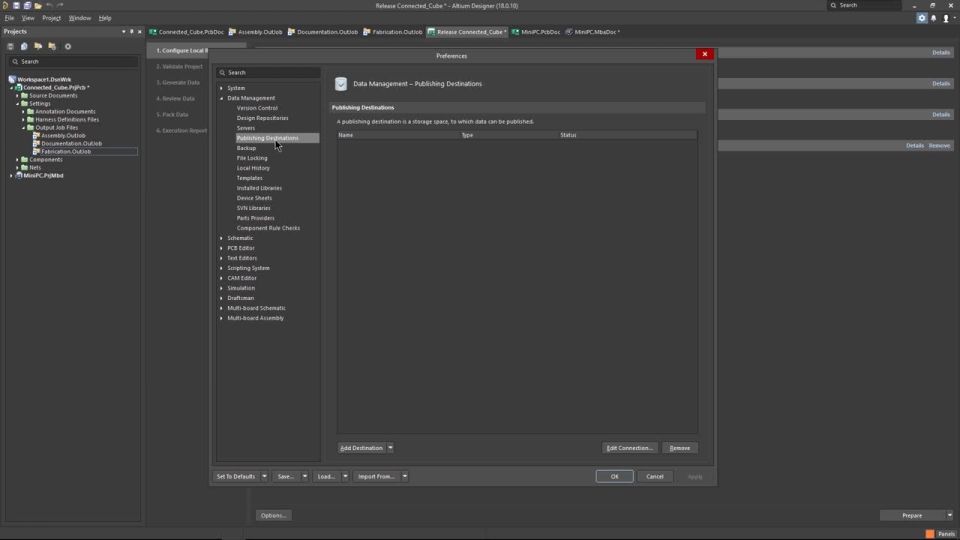Switch to MiniPC.PcbDoc tab
This screenshot has height=540, width=960.
tap(536, 32)
